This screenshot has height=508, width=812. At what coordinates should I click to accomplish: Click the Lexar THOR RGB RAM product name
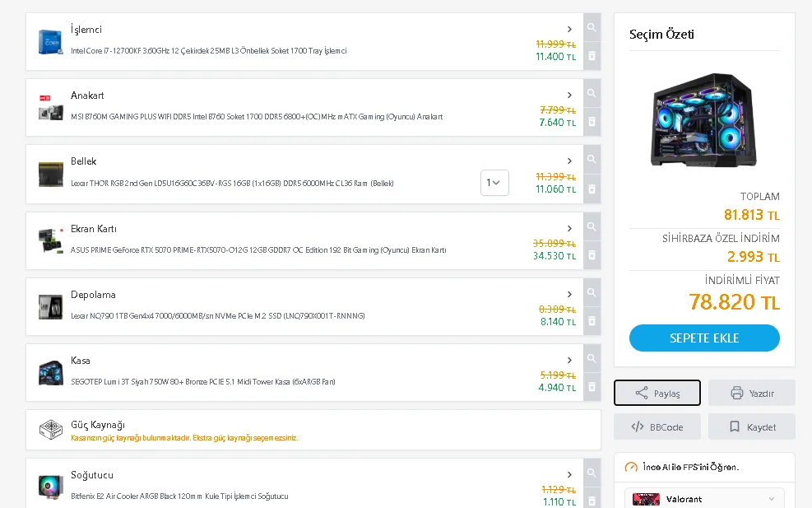[232, 183]
